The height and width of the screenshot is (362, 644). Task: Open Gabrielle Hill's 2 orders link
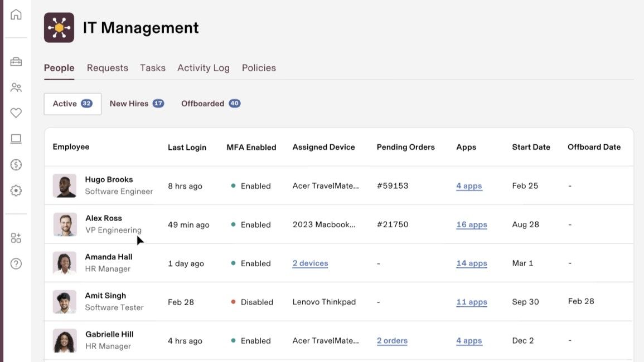click(392, 341)
